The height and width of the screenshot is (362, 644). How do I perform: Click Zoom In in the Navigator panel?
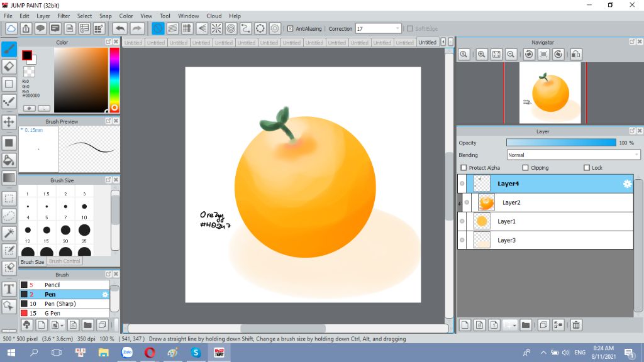(482, 54)
